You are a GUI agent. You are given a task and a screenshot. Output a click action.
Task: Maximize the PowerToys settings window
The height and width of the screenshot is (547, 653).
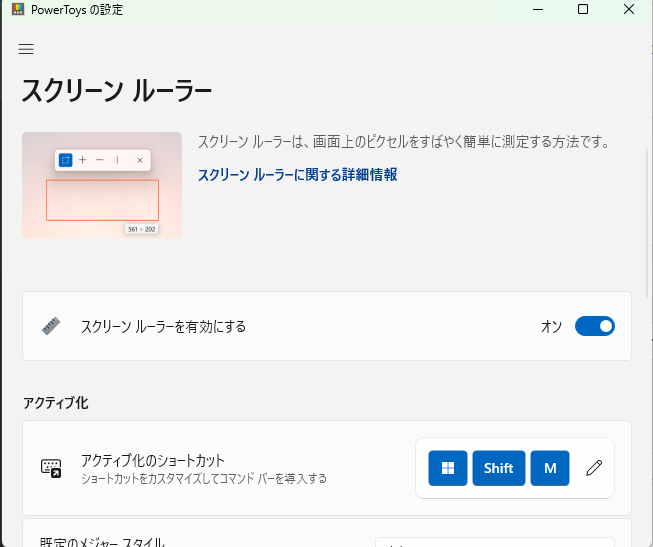click(x=583, y=9)
